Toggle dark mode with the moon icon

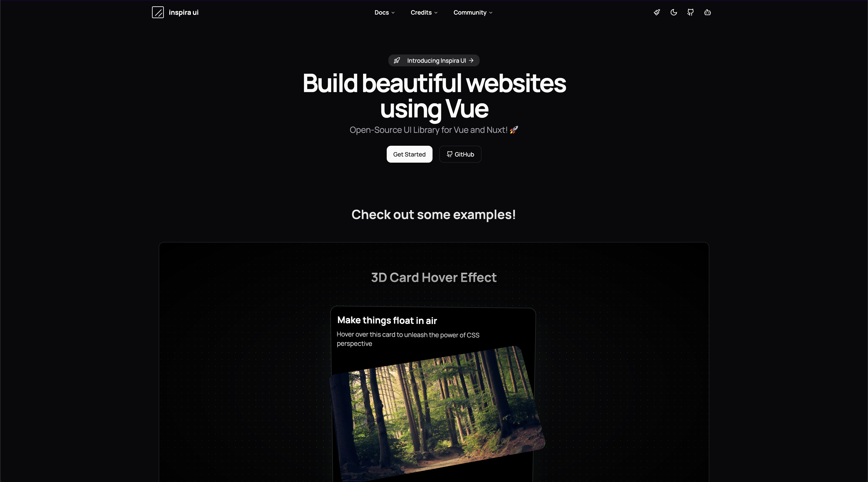coord(674,12)
